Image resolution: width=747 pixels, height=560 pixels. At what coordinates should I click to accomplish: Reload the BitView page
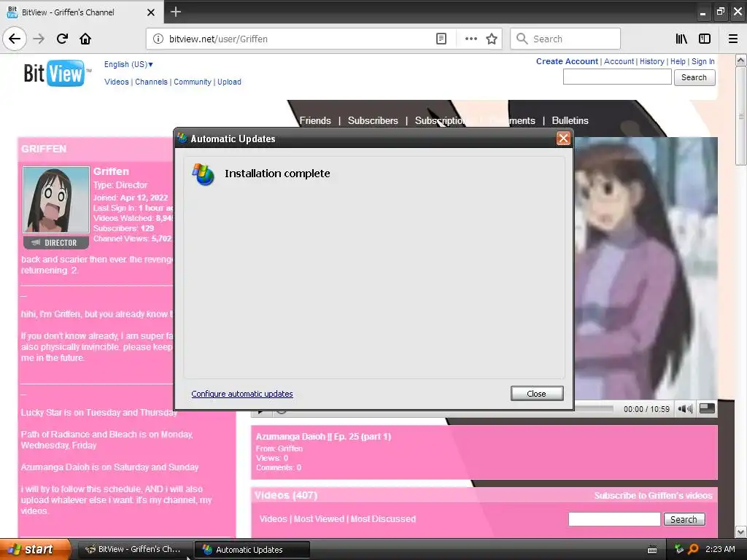(x=62, y=39)
